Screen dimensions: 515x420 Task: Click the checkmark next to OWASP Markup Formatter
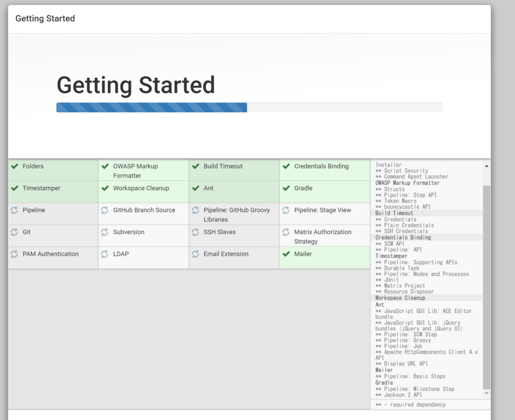tap(104, 166)
